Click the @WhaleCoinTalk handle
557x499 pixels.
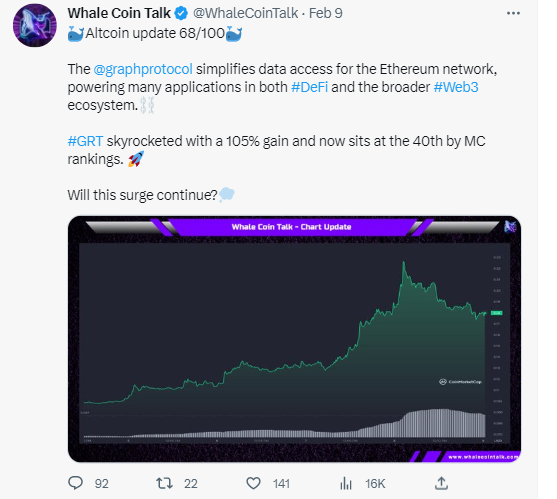click(245, 13)
